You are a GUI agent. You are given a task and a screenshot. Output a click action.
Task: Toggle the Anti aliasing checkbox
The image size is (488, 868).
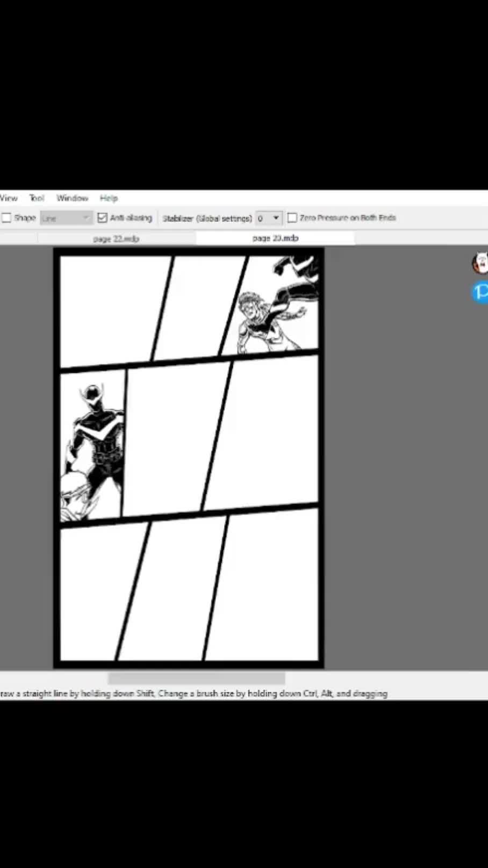coord(102,218)
